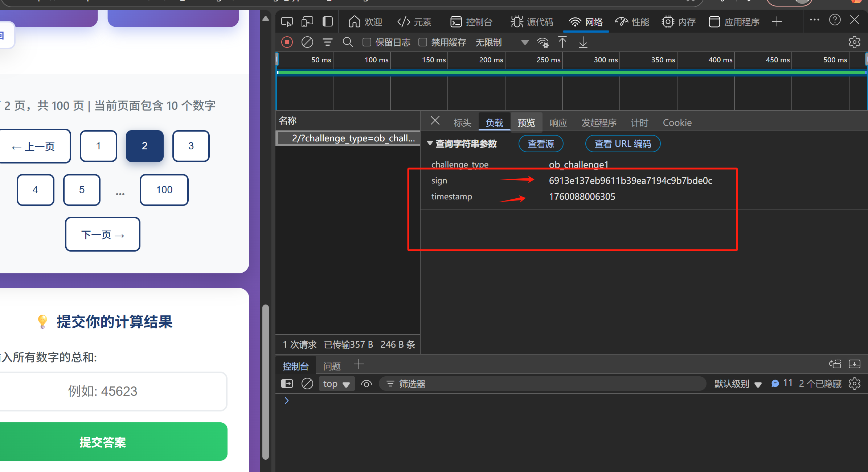This screenshot has width=868, height=472.
Task: Enable the 禁用缓存 checkbox
Action: coord(423,42)
